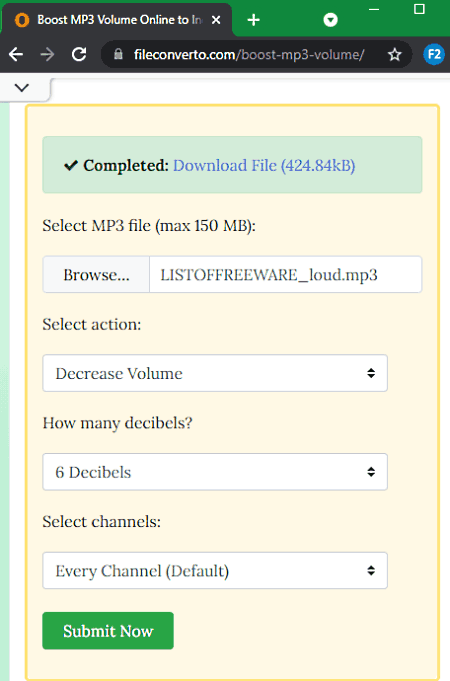Close the Boost MP3 Volume tab
The height and width of the screenshot is (681, 450).
click(x=216, y=20)
